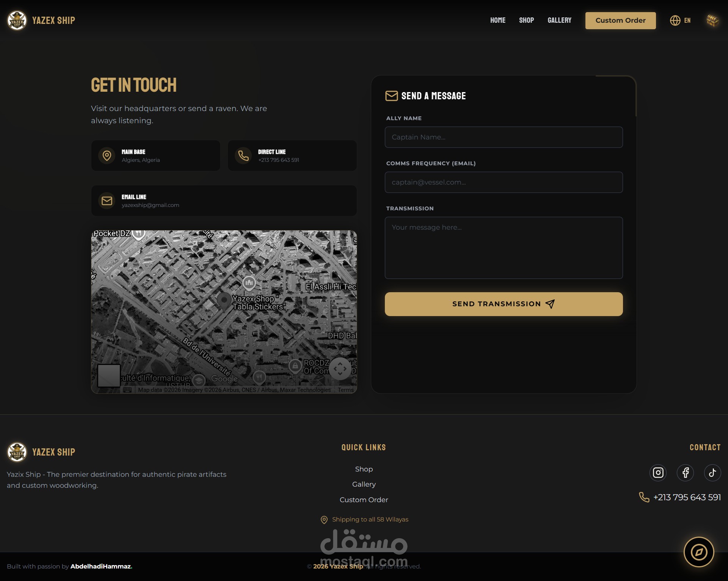This screenshot has width=728, height=581.
Task: Open the keyboard shortcuts map icon
Action: coord(127,390)
